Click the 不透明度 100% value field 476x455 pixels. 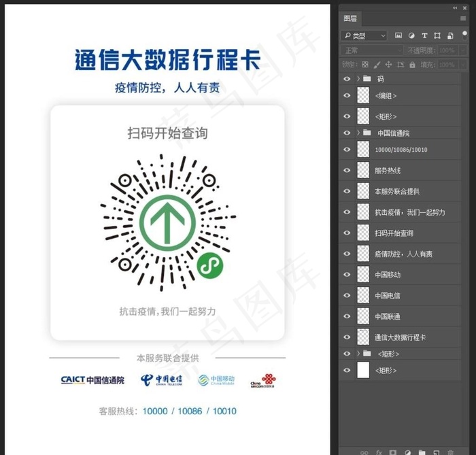point(448,50)
